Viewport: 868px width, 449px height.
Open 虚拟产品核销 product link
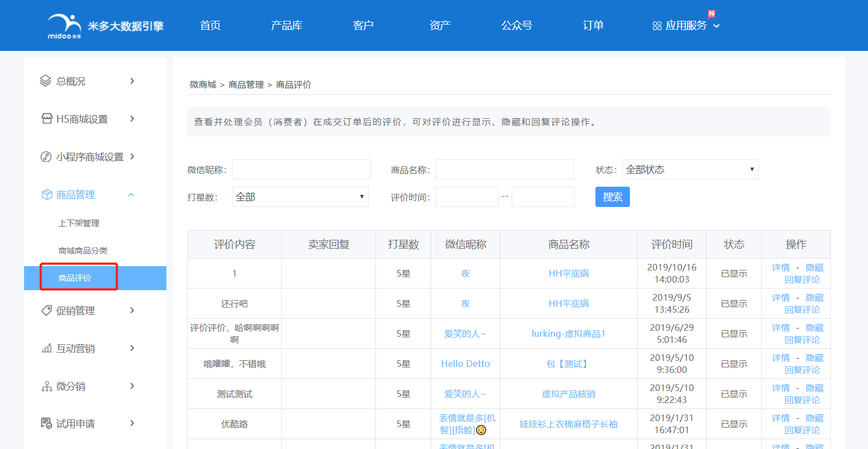569,394
